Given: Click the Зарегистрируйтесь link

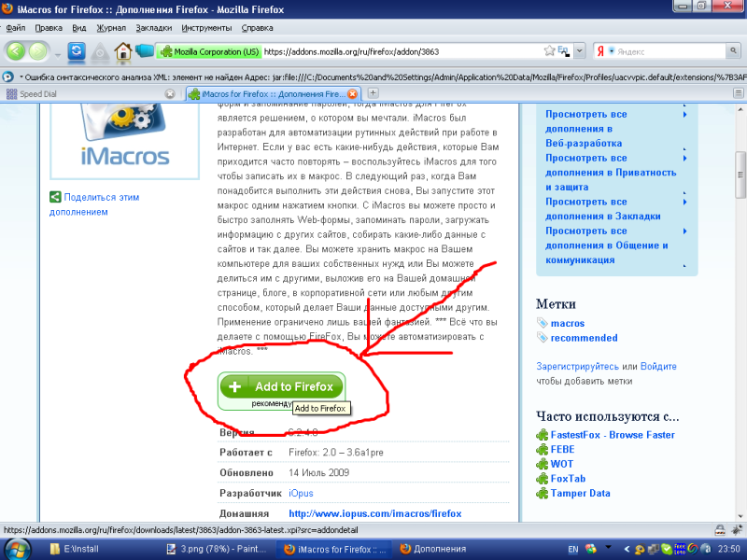Looking at the screenshot, I should tap(577, 366).
